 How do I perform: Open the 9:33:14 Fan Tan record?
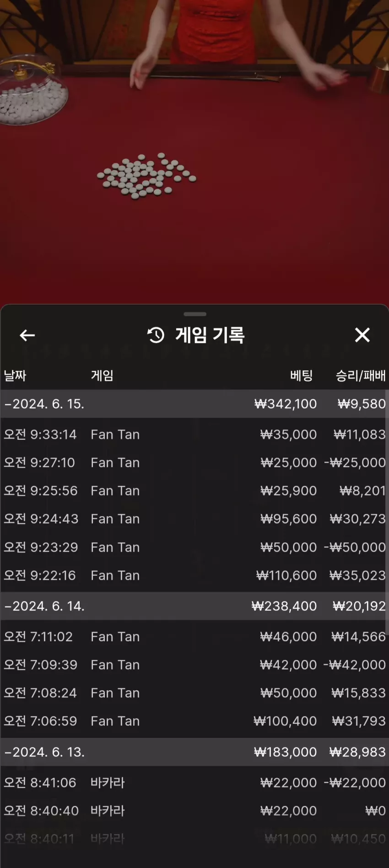[194, 434]
